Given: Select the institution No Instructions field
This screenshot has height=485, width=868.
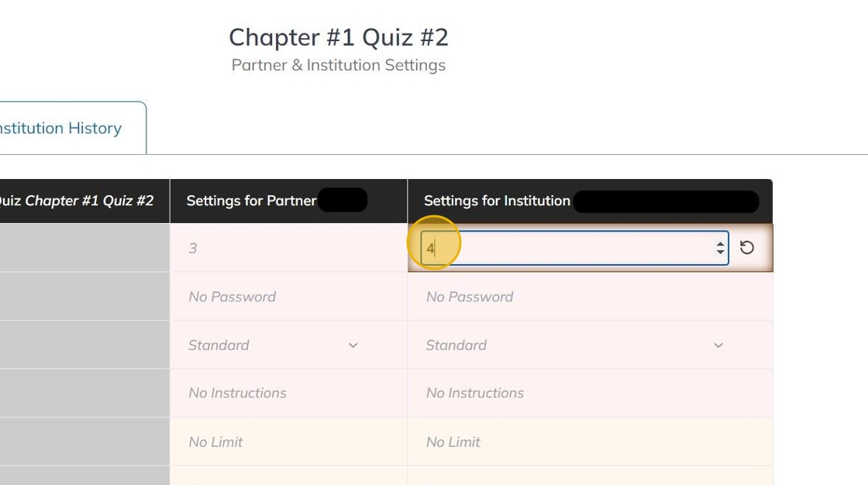Looking at the screenshot, I should click(589, 393).
